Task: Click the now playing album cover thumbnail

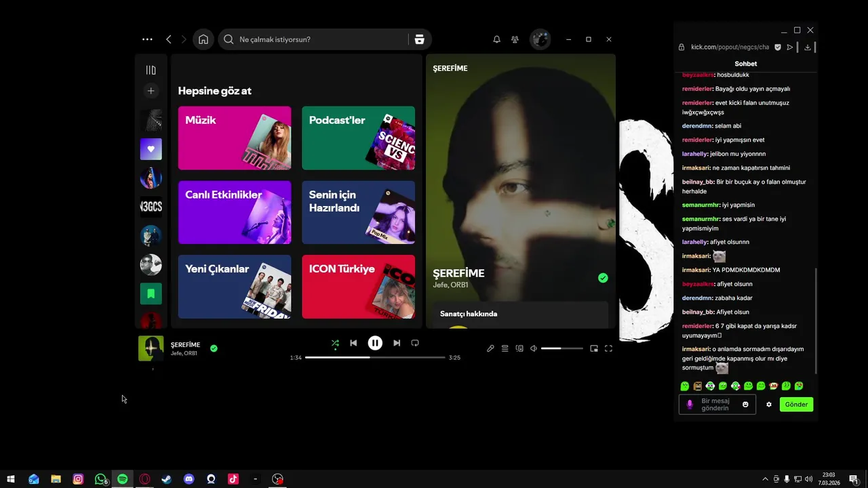Action: tap(151, 348)
